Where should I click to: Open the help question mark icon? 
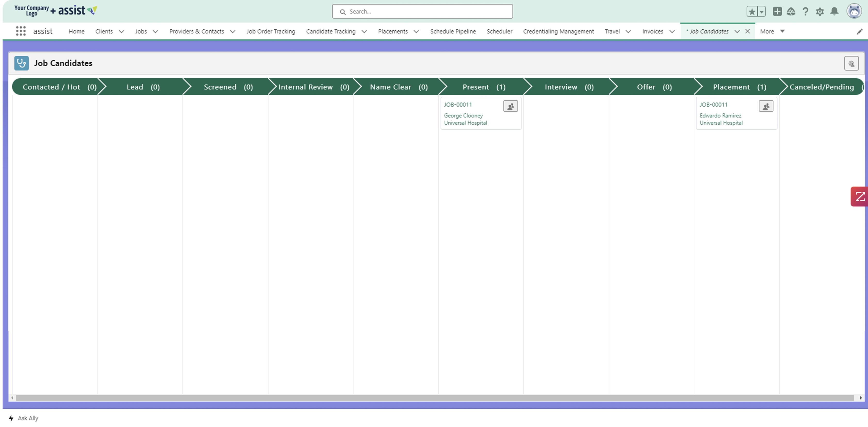point(805,12)
